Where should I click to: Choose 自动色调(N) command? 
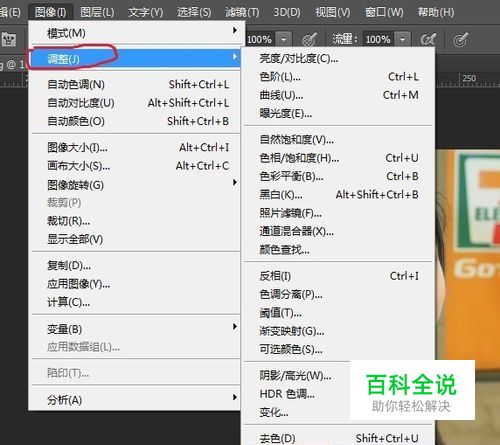(x=136, y=84)
